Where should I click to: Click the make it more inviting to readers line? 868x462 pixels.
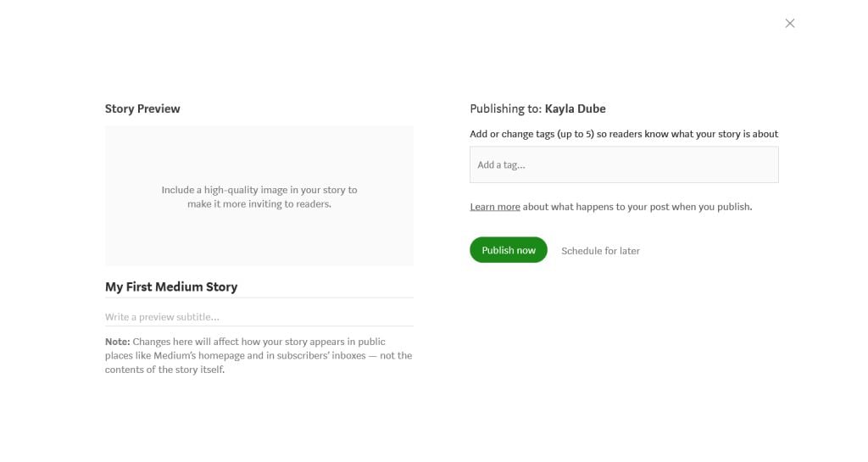point(259,204)
